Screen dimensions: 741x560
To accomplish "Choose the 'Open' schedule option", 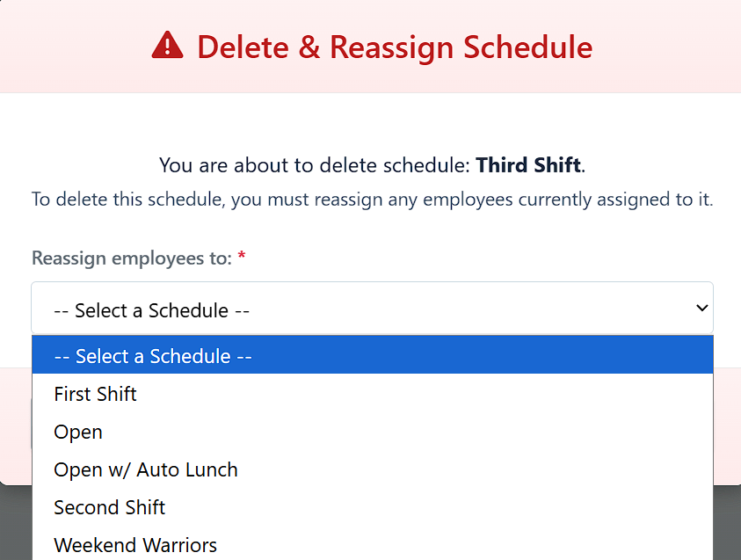I will tap(77, 432).
